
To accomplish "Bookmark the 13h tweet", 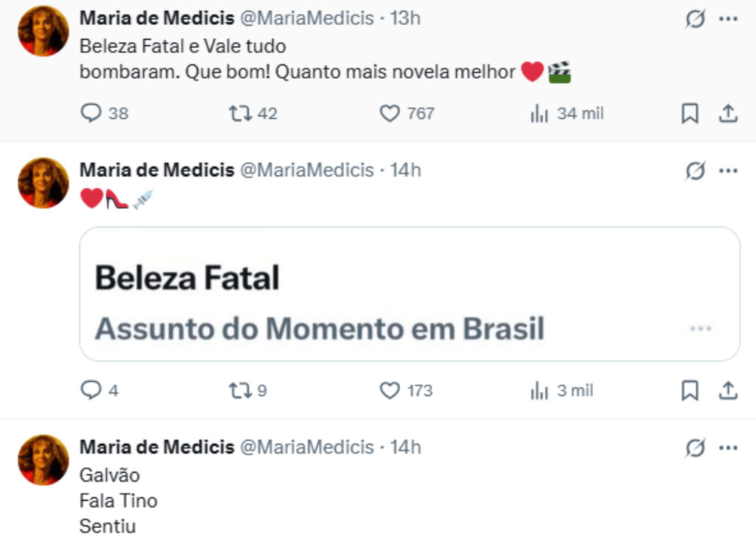I will pyautogui.click(x=690, y=113).
